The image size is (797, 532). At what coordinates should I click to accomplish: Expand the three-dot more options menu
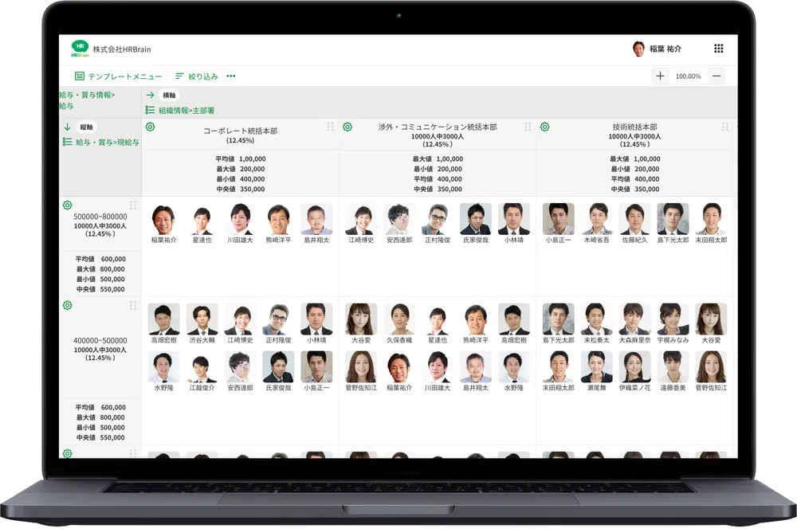(231, 76)
